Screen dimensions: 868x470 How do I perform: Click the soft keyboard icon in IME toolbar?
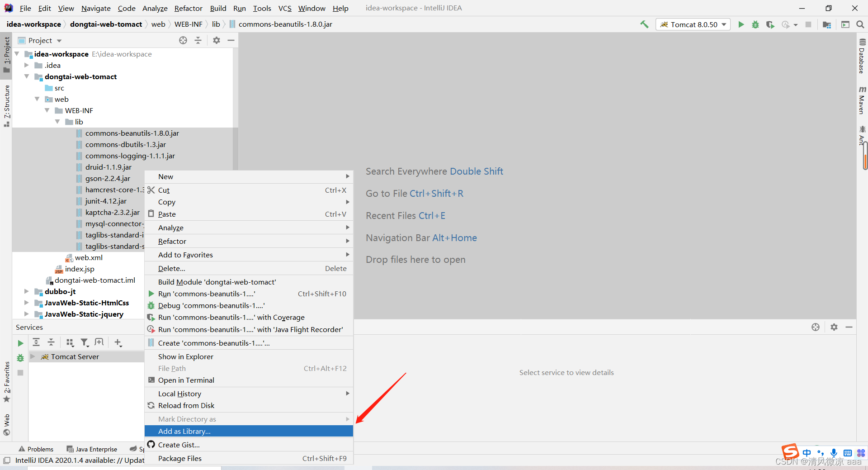(848, 453)
